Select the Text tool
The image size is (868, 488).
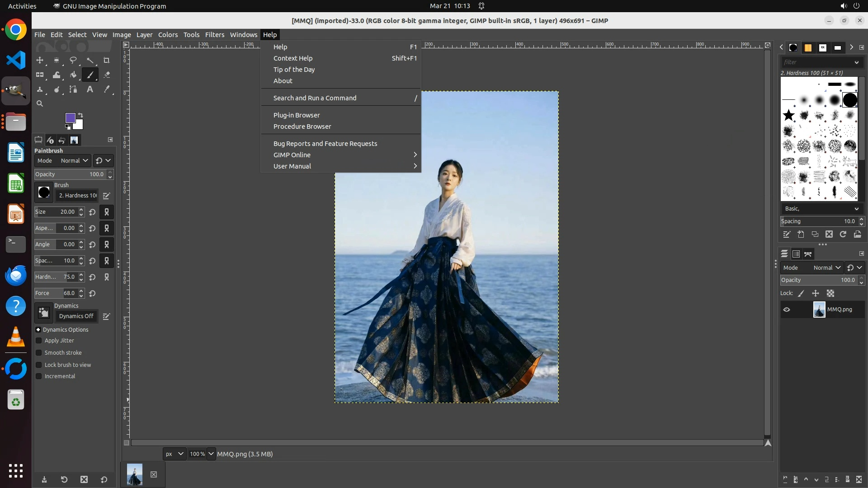pos(90,89)
